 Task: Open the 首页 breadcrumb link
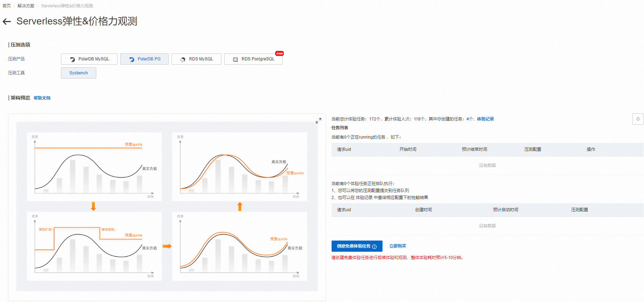click(x=7, y=6)
